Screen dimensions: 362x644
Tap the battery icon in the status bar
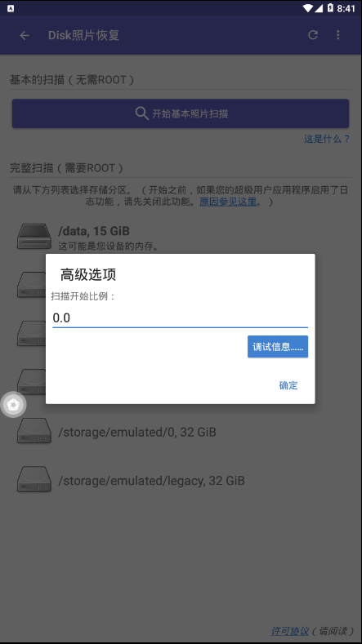330,8
